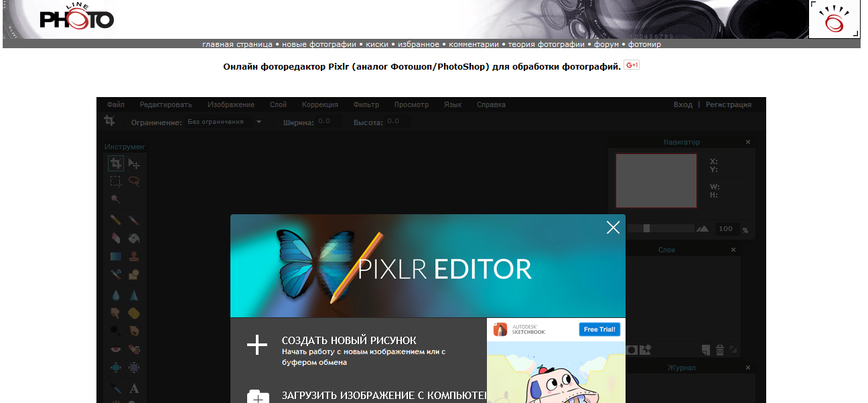Click the Navigator preview thumbnail
This screenshot has height=403, width=868.
point(656,181)
